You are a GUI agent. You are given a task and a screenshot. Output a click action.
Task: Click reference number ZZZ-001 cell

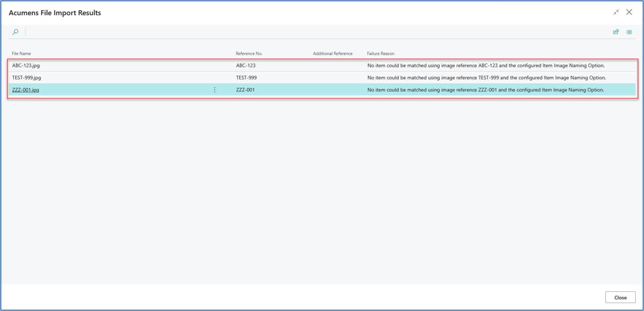coord(245,89)
